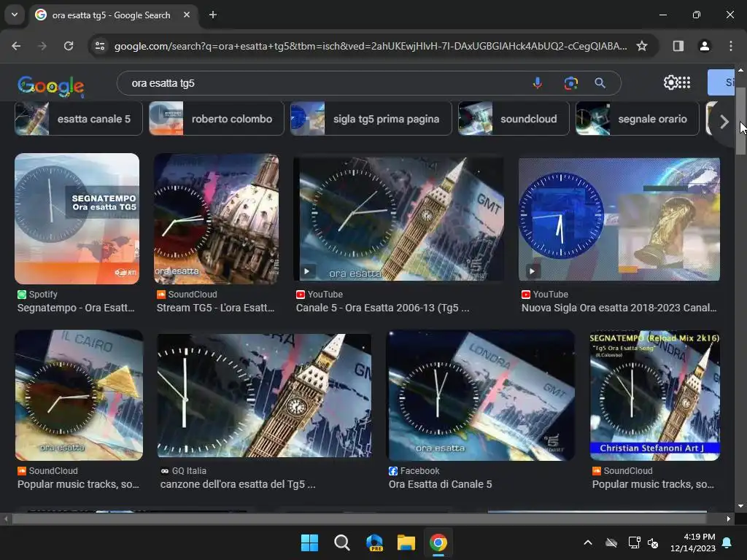The width and height of the screenshot is (747, 560).
Task: Click the Chrome taskbar icon
Action: [438, 542]
